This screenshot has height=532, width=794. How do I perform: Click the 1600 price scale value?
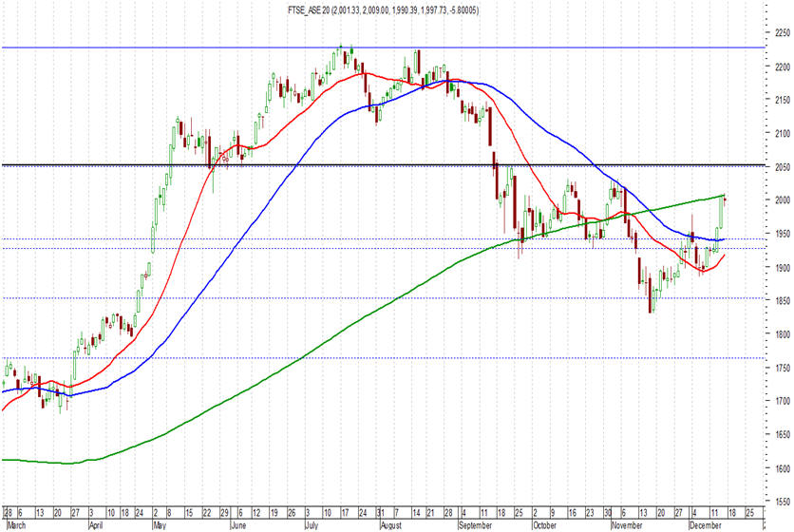pyautogui.click(x=782, y=468)
